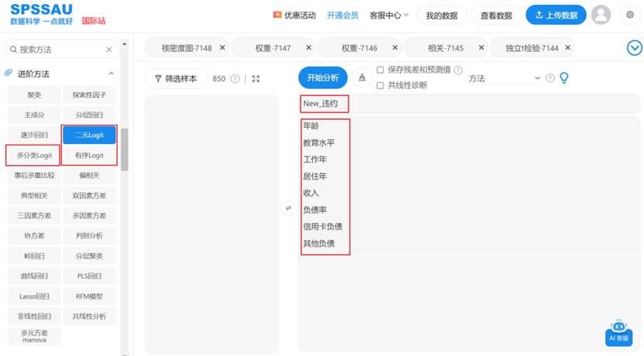Expand the circled tab list arrow
Viewport: 644px width, 356px height.
pos(635,48)
